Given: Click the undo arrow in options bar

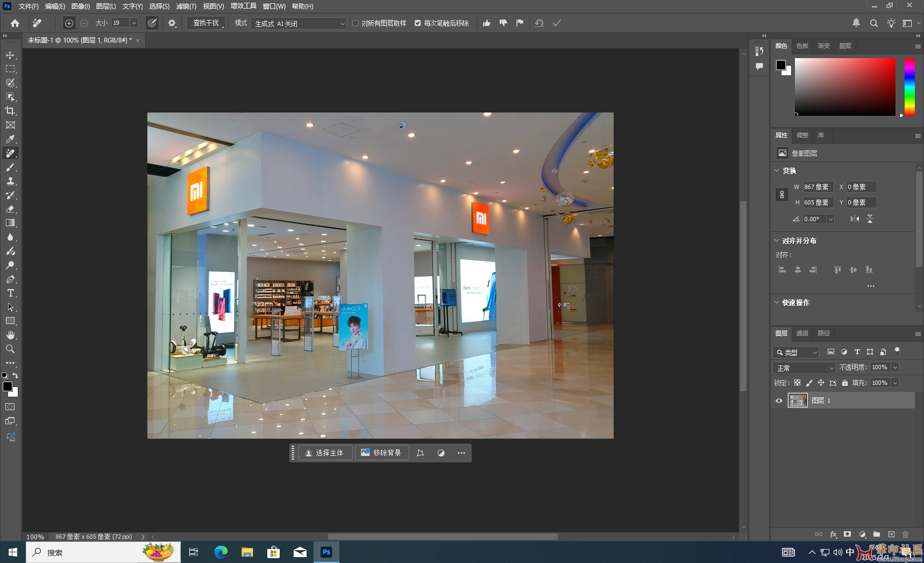Looking at the screenshot, I should [x=539, y=23].
